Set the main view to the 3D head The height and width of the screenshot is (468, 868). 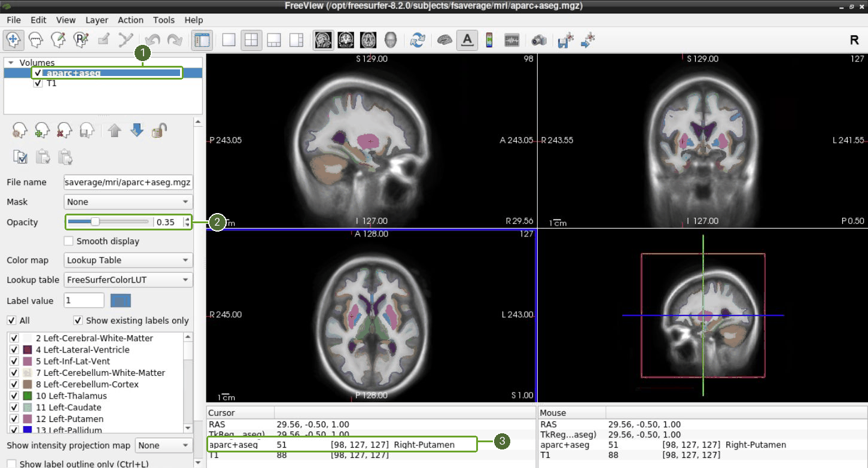click(x=390, y=40)
